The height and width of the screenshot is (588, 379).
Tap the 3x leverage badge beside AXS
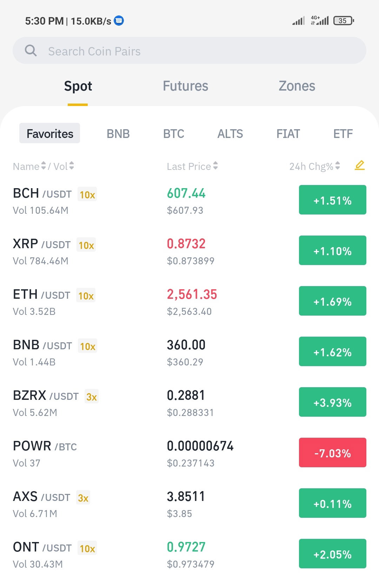click(83, 498)
